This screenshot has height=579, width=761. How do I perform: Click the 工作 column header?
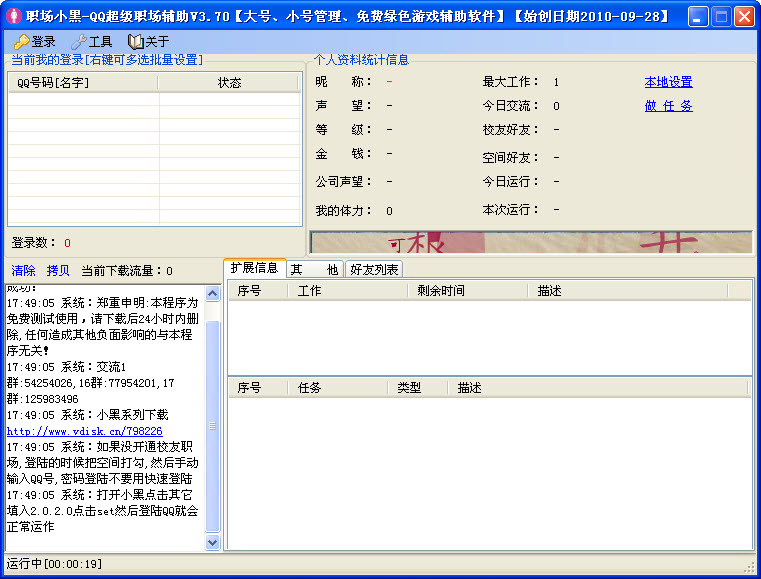(348, 291)
